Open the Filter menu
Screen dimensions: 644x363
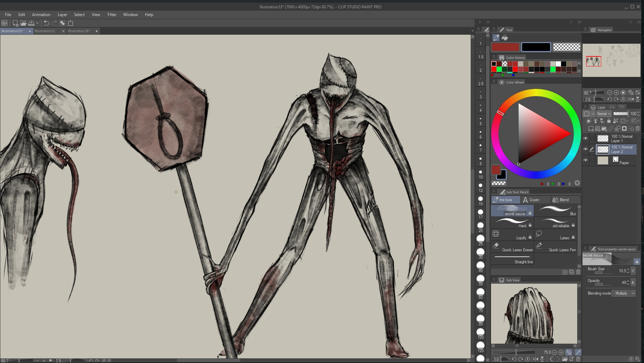coord(112,15)
